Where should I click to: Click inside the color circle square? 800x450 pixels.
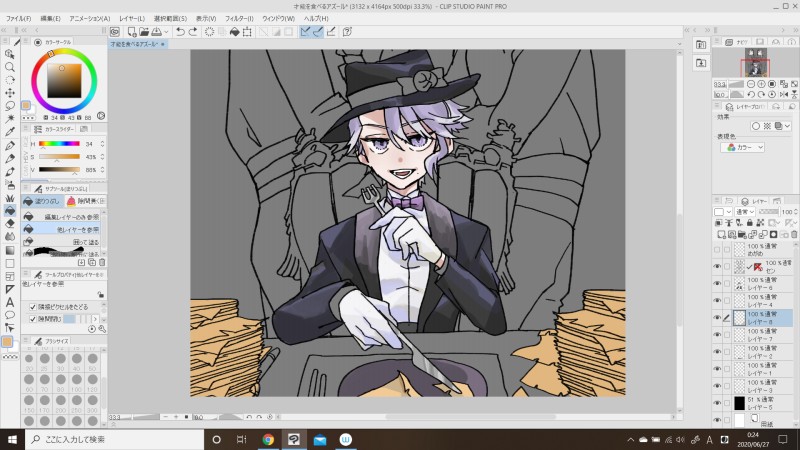coord(64,81)
